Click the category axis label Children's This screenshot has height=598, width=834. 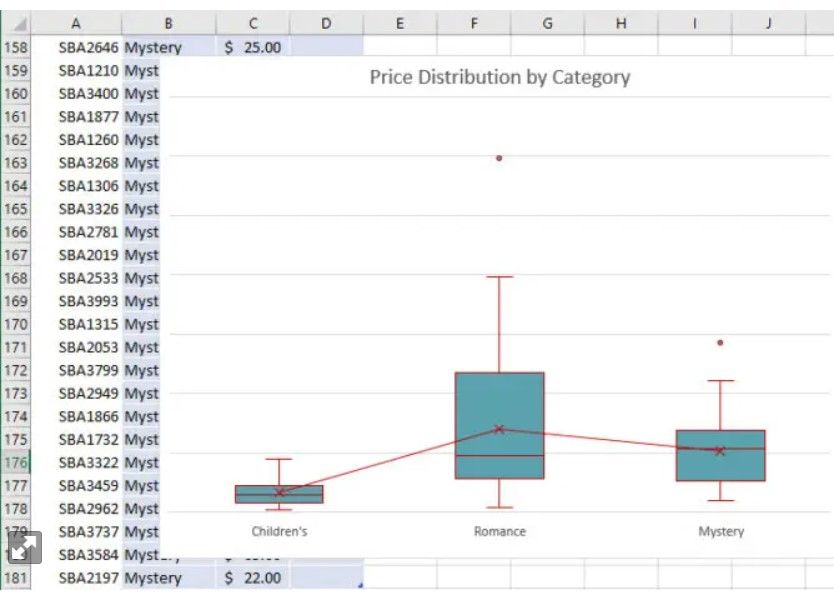click(279, 531)
